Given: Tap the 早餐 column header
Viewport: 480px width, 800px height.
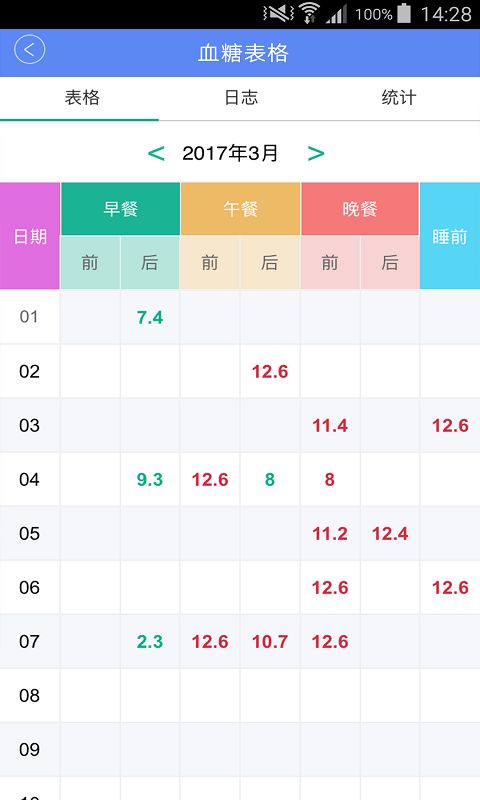Looking at the screenshot, I should click(x=120, y=209).
